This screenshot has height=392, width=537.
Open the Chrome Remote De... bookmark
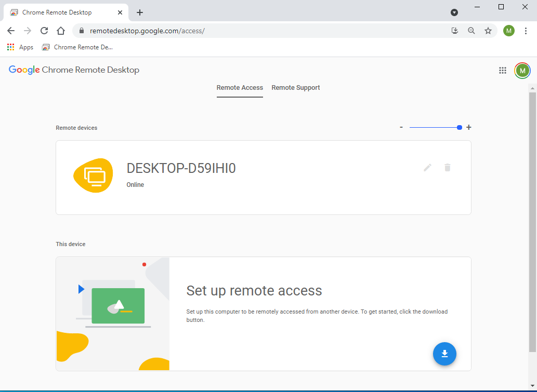[77, 47]
